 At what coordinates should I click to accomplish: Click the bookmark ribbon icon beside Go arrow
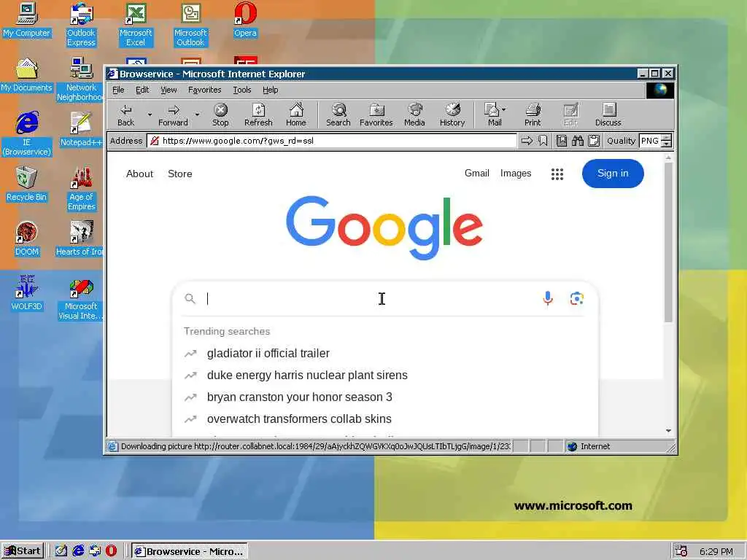543,141
